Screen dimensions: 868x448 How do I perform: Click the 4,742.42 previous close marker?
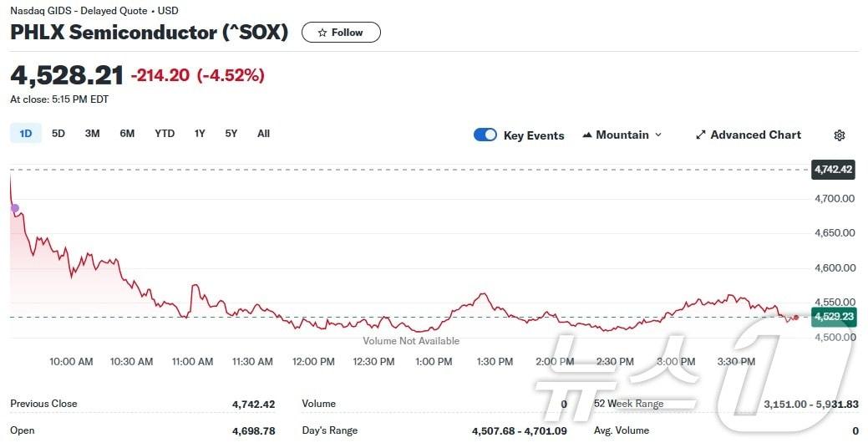point(834,170)
